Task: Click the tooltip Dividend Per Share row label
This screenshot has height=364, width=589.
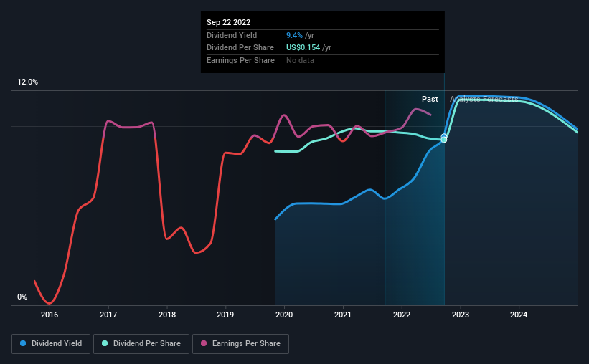Action: point(240,48)
